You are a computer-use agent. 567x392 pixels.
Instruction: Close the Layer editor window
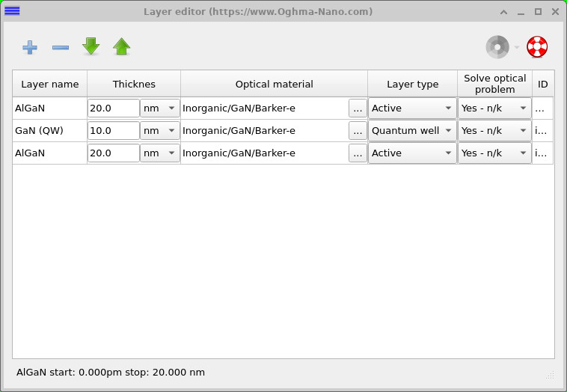[556, 11]
